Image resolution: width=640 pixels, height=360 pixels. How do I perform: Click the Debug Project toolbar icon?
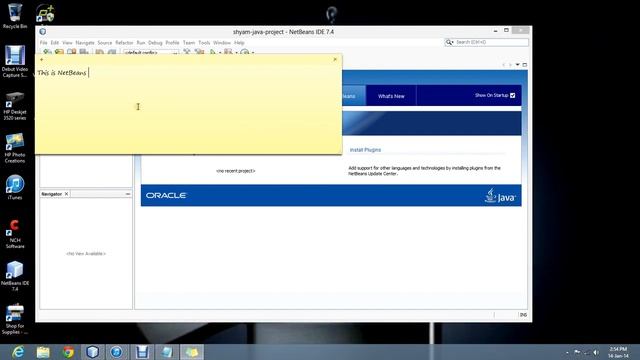click(228, 52)
